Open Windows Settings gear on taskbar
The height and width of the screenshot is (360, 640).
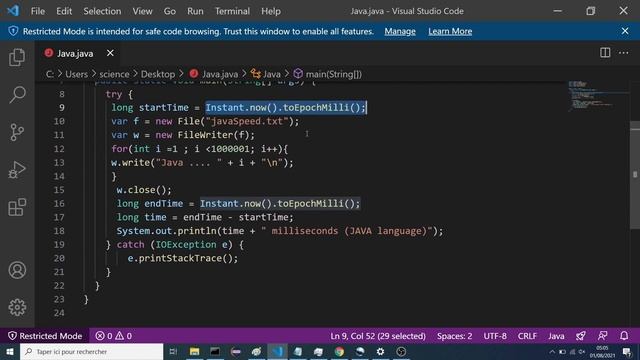click(380, 351)
